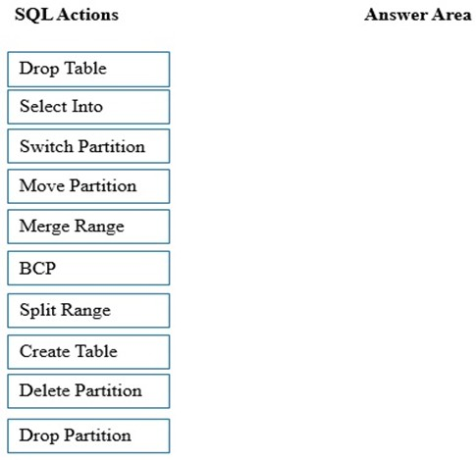Click the Select Into action box
The width and height of the screenshot is (476, 460).
coord(88,107)
